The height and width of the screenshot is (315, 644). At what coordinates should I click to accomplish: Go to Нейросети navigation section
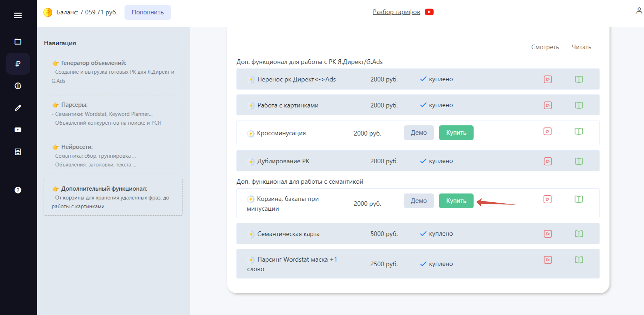point(113,155)
